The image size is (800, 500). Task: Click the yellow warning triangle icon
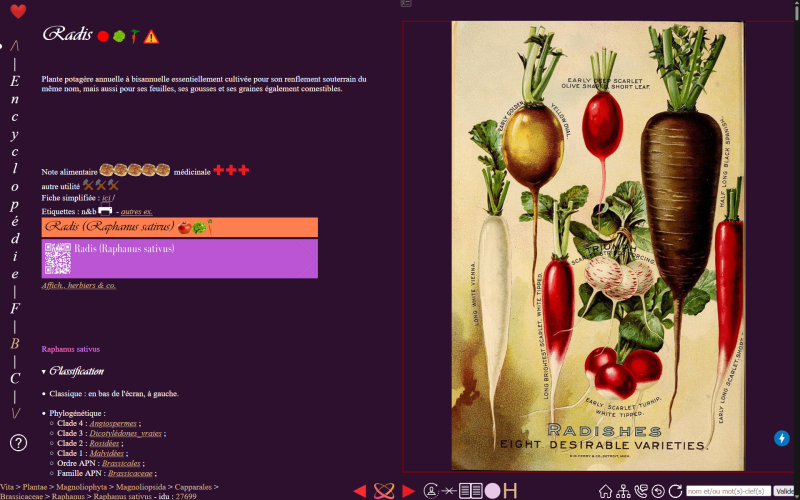pyautogui.click(x=151, y=37)
